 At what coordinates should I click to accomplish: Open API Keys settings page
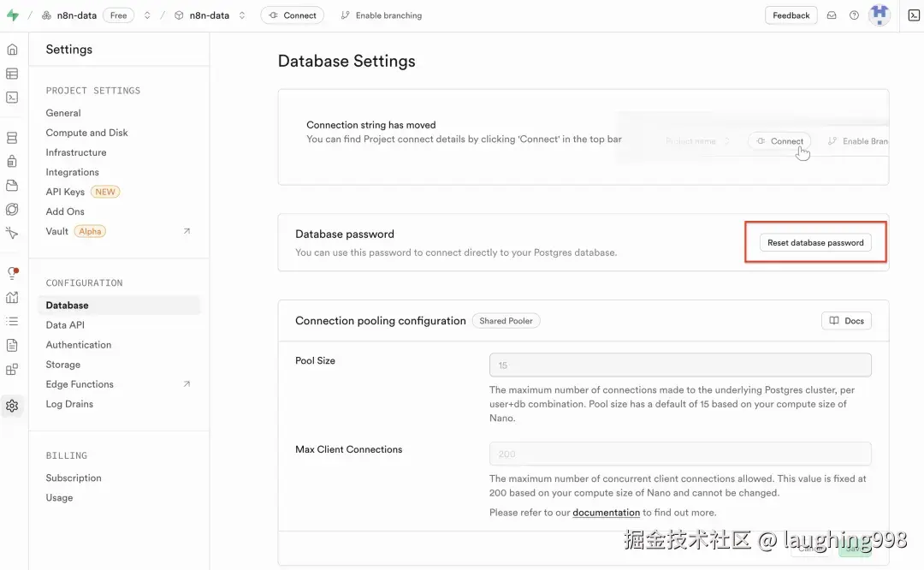[65, 192]
